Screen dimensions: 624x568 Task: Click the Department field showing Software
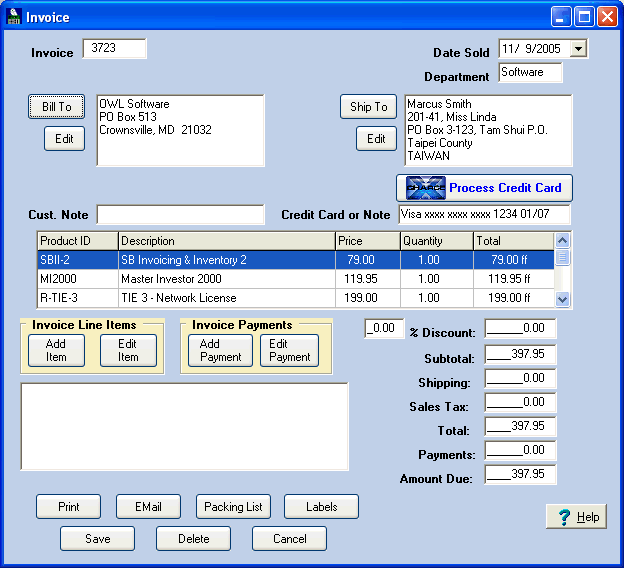[x=530, y=72]
